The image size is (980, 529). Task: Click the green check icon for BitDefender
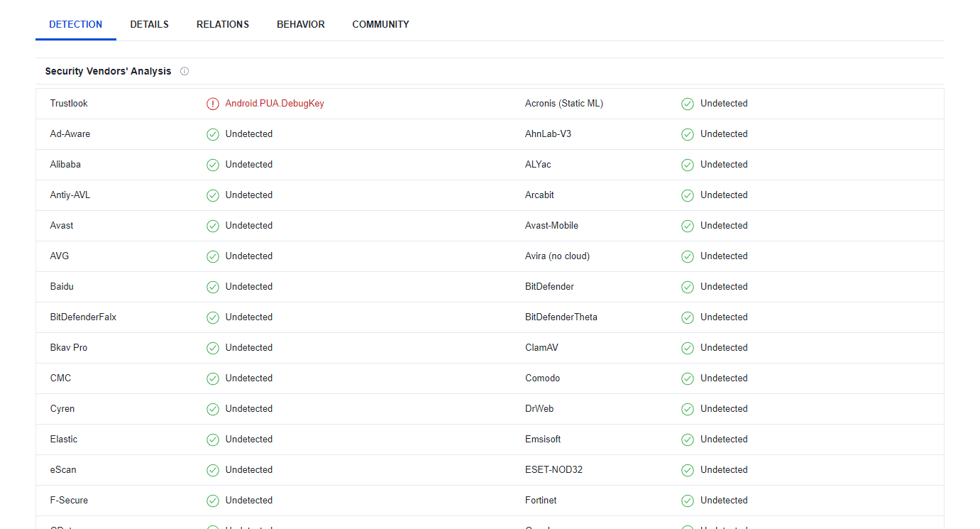[x=688, y=287]
